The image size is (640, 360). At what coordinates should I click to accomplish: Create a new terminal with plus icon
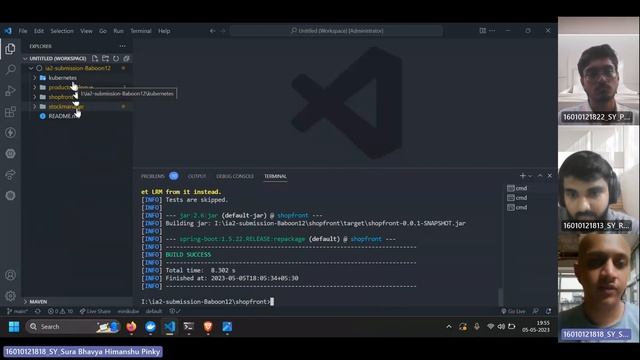click(x=522, y=176)
